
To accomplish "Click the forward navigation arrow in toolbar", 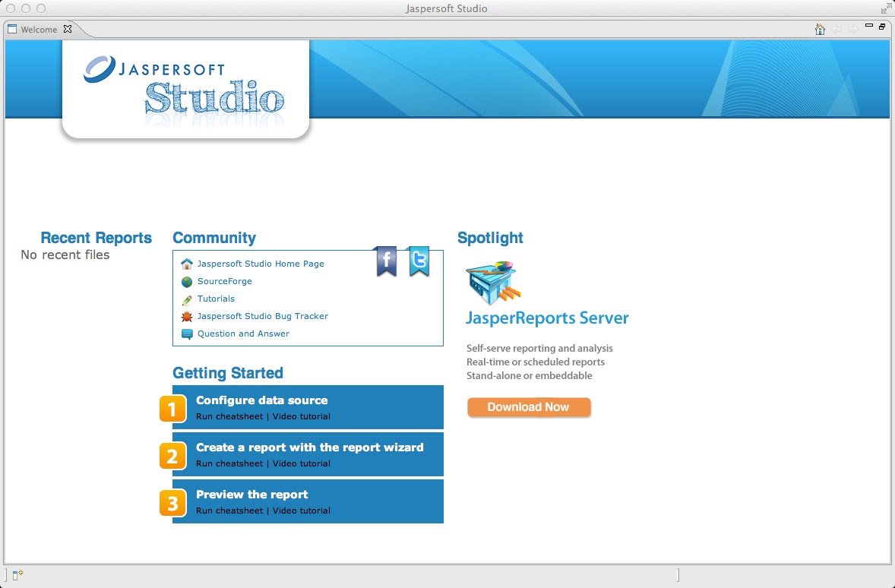I will click(852, 29).
